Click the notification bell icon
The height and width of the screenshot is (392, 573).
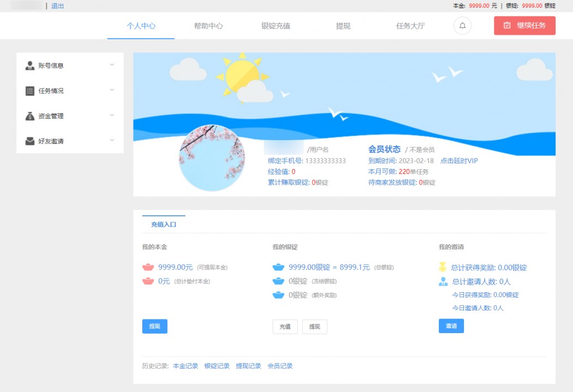462,26
